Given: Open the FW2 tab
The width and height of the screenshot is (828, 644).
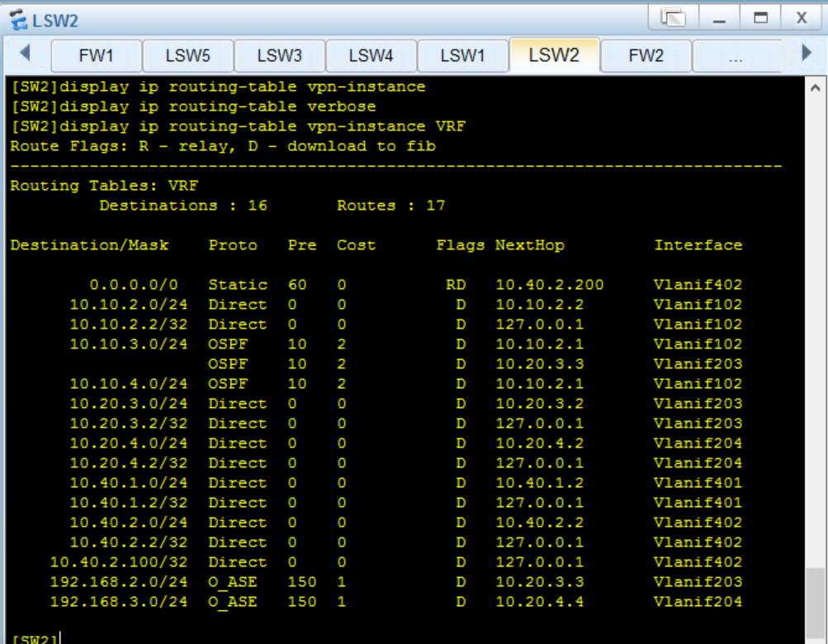Looking at the screenshot, I should [x=646, y=55].
